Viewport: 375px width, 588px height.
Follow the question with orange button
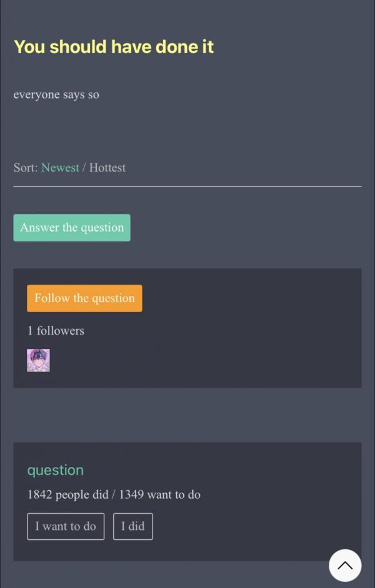(84, 298)
